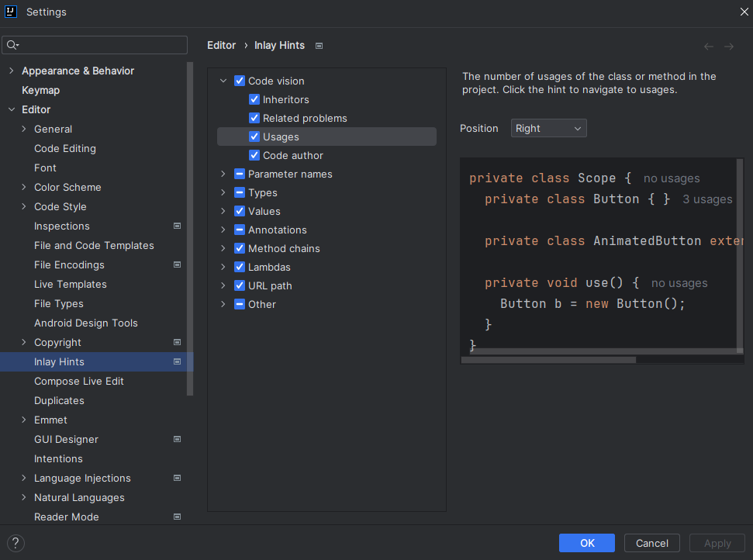The image size is (753, 560).
Task: Click the project icon next to GUI Designer
Action: click(x=177, y=439)
